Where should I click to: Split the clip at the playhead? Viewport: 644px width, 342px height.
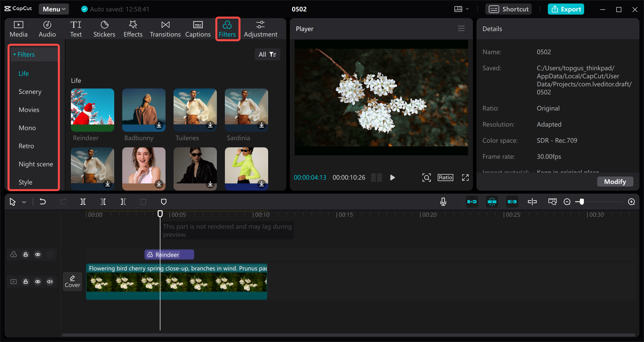click(83, 201)
